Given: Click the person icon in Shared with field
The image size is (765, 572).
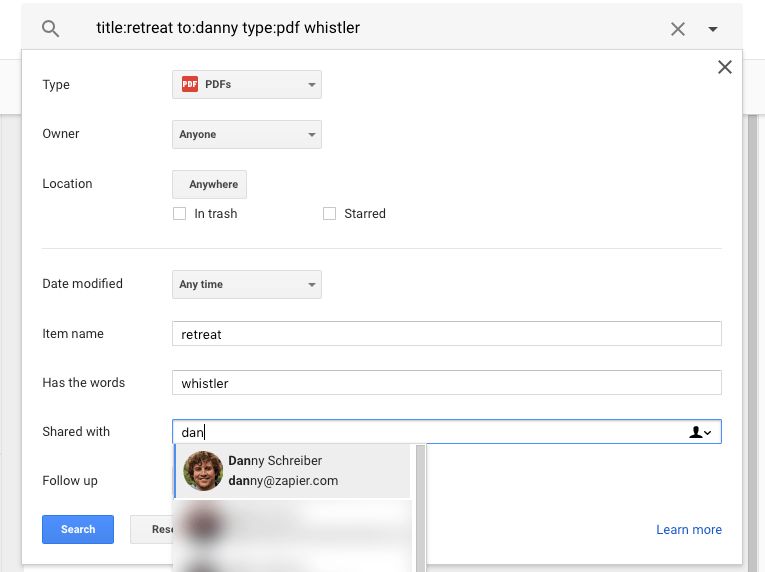Looking at the screenshot, I should tap(700, 432).
